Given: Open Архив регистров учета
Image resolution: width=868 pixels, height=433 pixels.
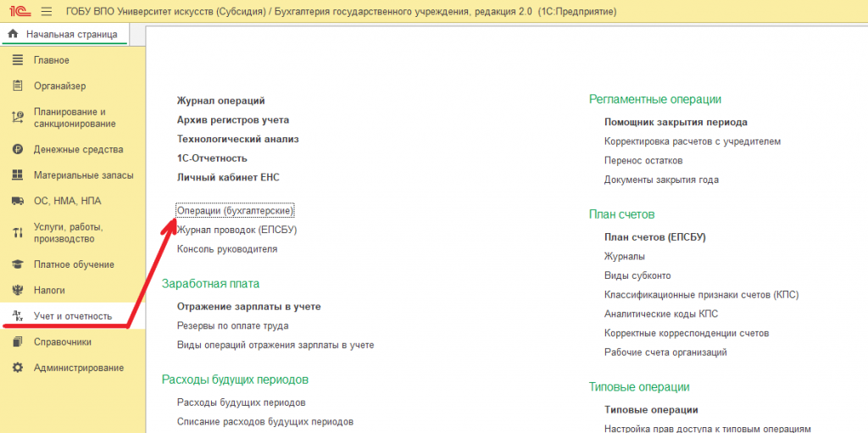Looking at the screenshot, I should coord(233,119).
